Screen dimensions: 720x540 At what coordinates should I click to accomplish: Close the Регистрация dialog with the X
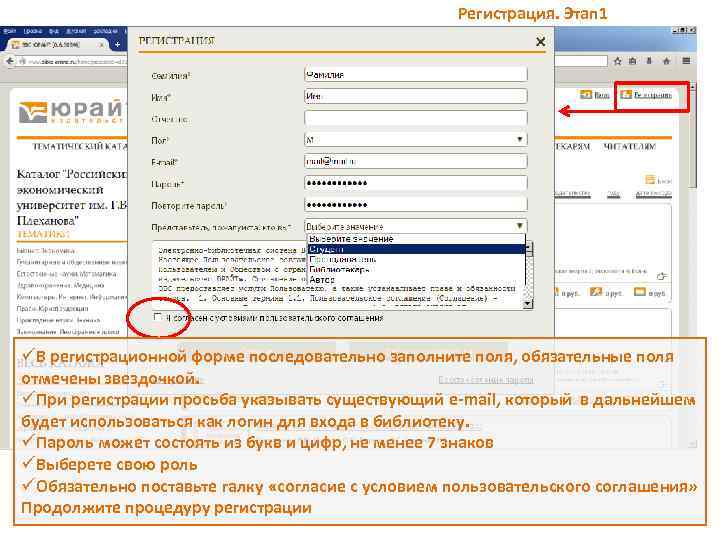coord(540,42)
